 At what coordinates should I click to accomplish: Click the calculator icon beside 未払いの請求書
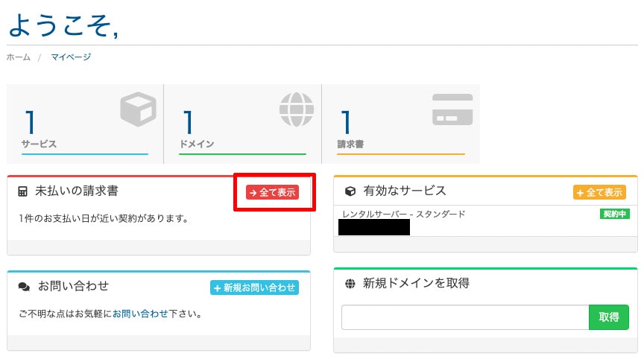pyautogui.click(x=23, y=192)
